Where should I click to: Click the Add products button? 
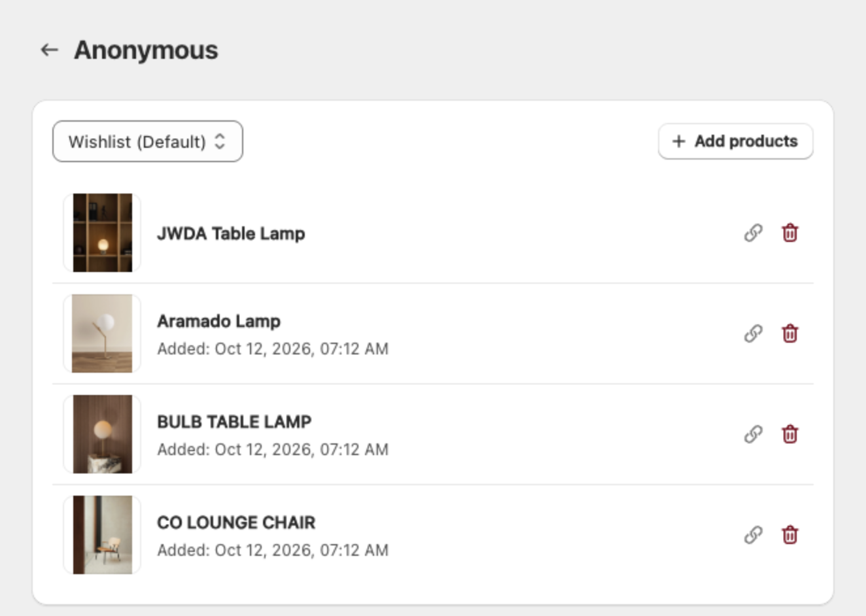[x=735, y=141]
